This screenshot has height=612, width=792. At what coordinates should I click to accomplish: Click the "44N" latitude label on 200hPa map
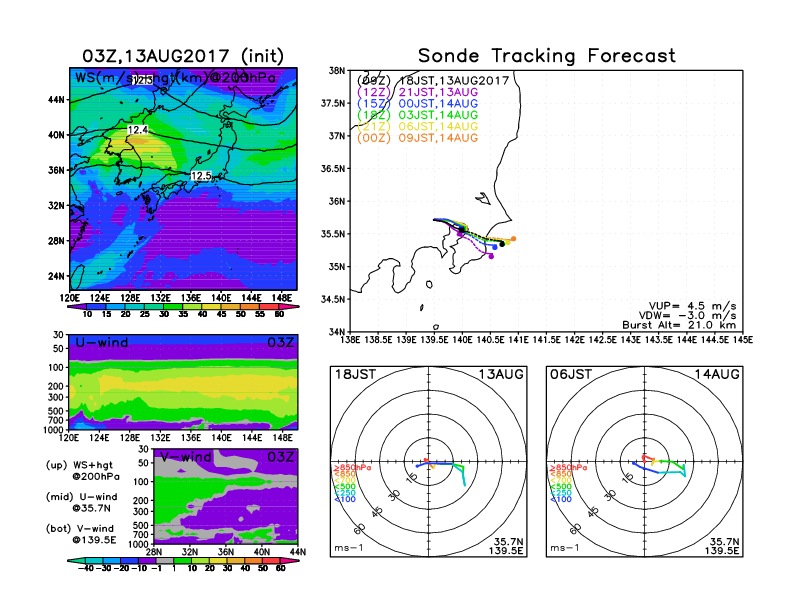point(56,100)
